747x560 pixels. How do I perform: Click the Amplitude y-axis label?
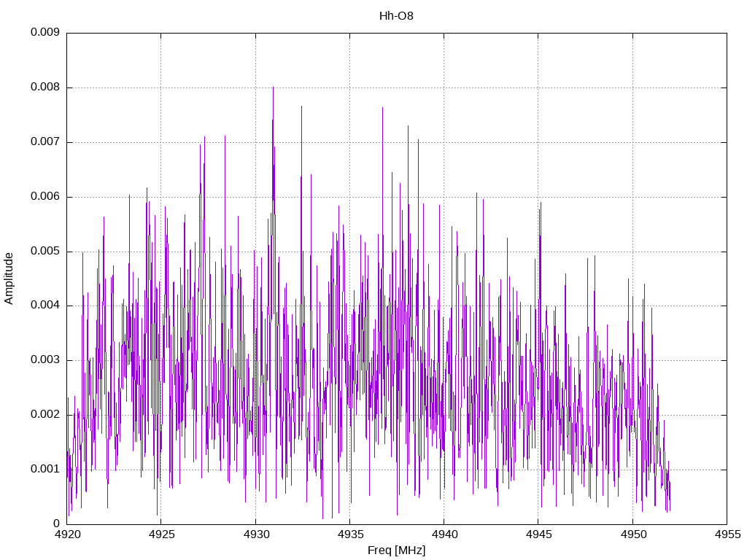coord(9,279)
